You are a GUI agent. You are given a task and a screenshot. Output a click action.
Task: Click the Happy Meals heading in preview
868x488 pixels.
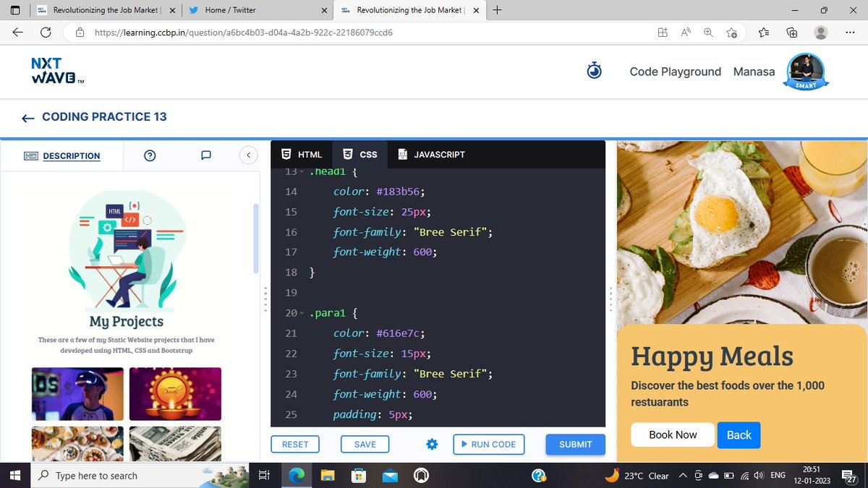click(712, 356)
